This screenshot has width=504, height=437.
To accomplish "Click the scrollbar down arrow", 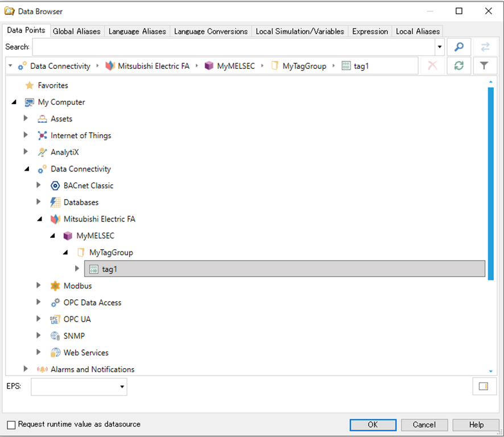I will (490, 371).
